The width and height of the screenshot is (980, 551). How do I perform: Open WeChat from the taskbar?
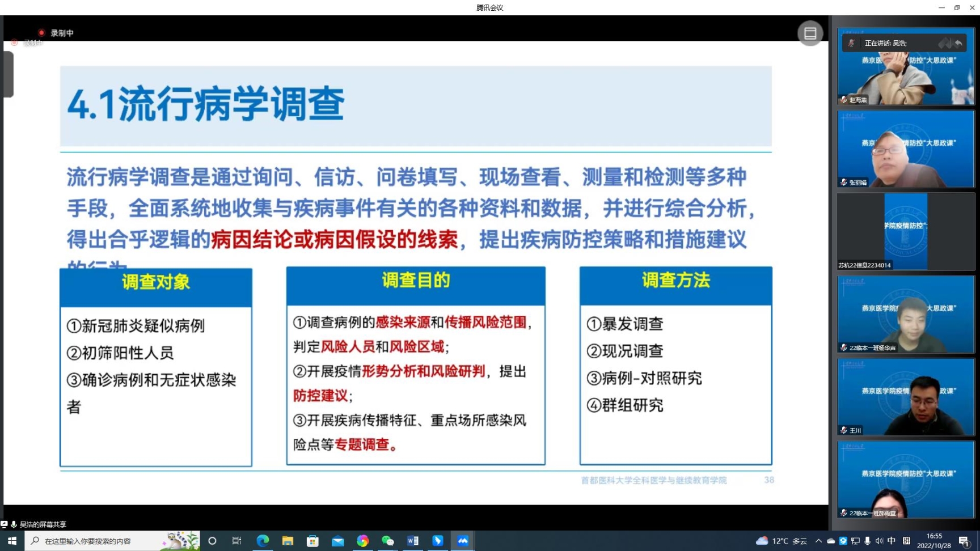388,541
